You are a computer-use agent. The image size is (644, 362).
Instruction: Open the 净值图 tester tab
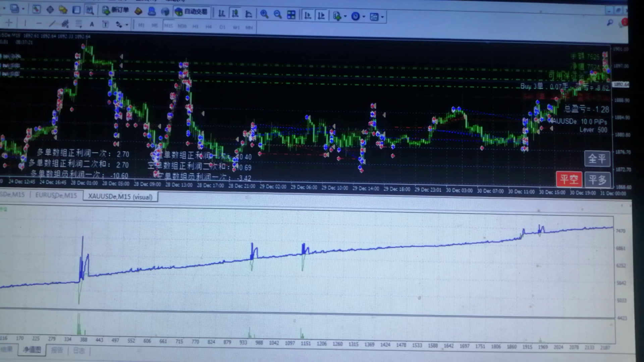coord(32,350)
